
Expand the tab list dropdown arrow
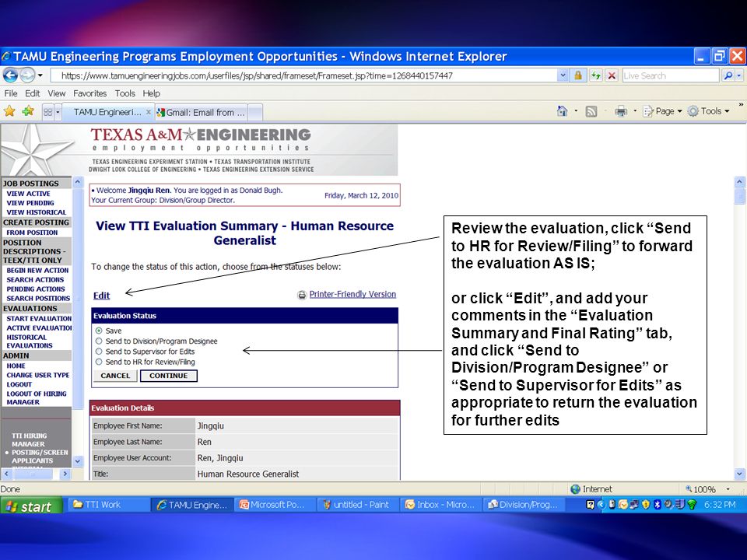click(58, 112)
